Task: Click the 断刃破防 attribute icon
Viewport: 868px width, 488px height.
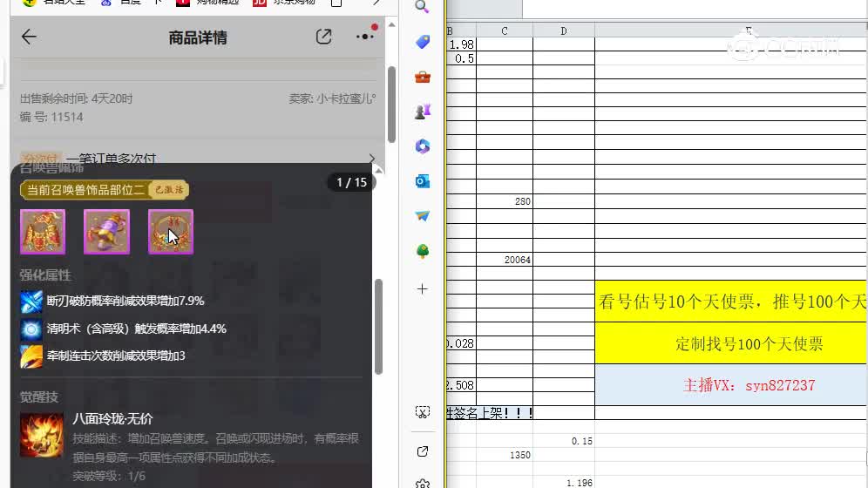Action: point(31,302)
